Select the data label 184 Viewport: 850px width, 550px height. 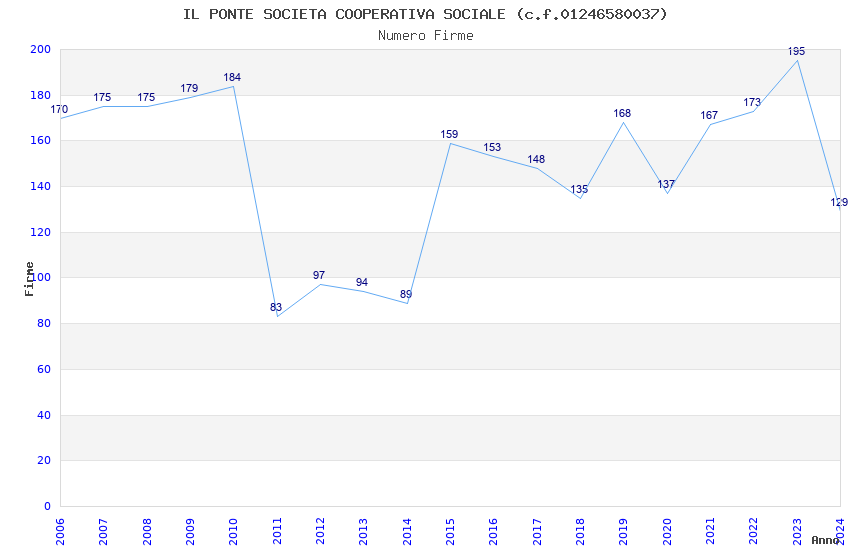pyautogui.click(x=232, y=77)
